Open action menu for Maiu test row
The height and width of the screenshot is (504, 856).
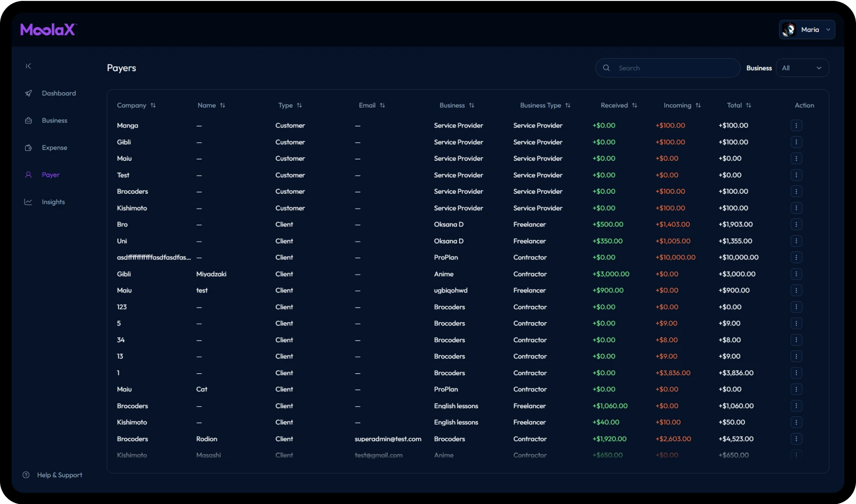click(796, 290)
